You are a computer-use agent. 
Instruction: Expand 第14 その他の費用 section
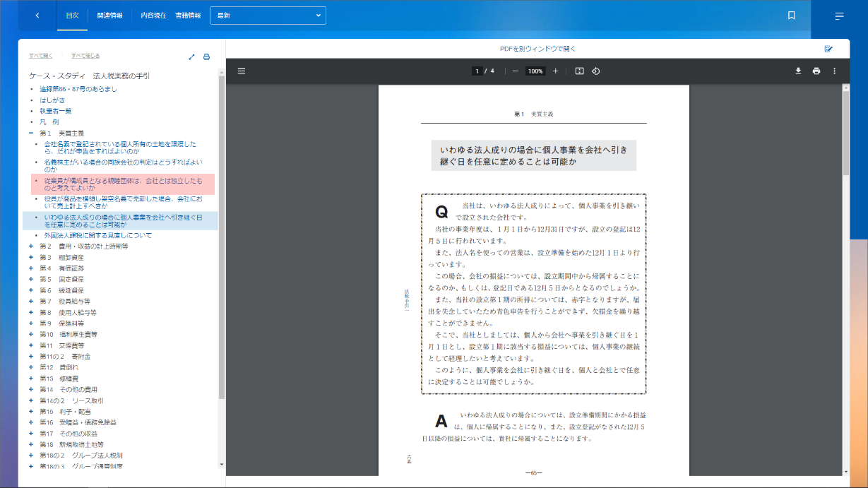(31, 389)
